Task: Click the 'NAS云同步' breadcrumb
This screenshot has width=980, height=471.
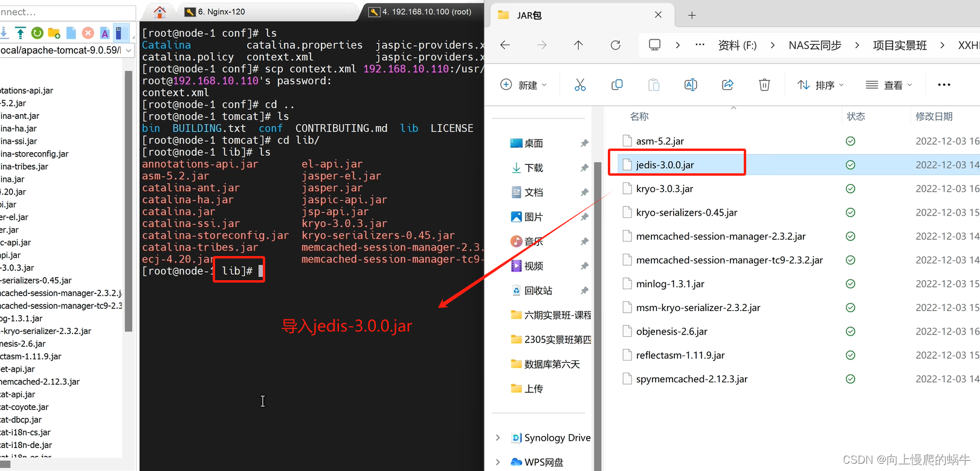Action: [815, 45]
